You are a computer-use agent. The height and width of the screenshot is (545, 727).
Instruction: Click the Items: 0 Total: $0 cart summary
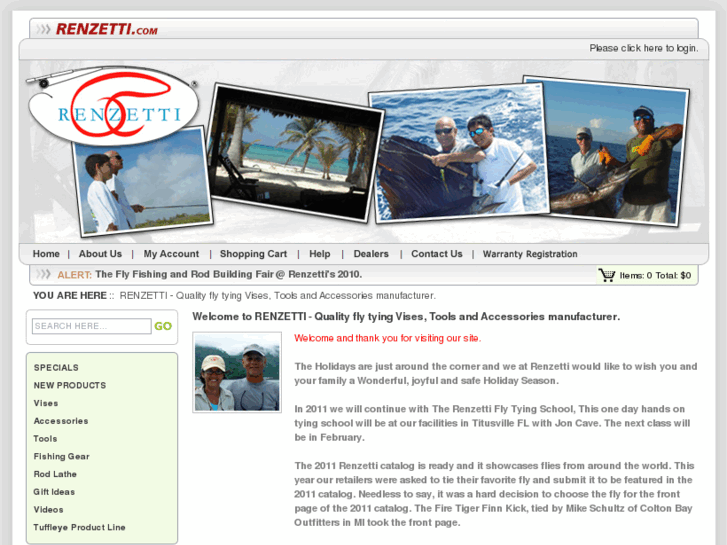655,276
